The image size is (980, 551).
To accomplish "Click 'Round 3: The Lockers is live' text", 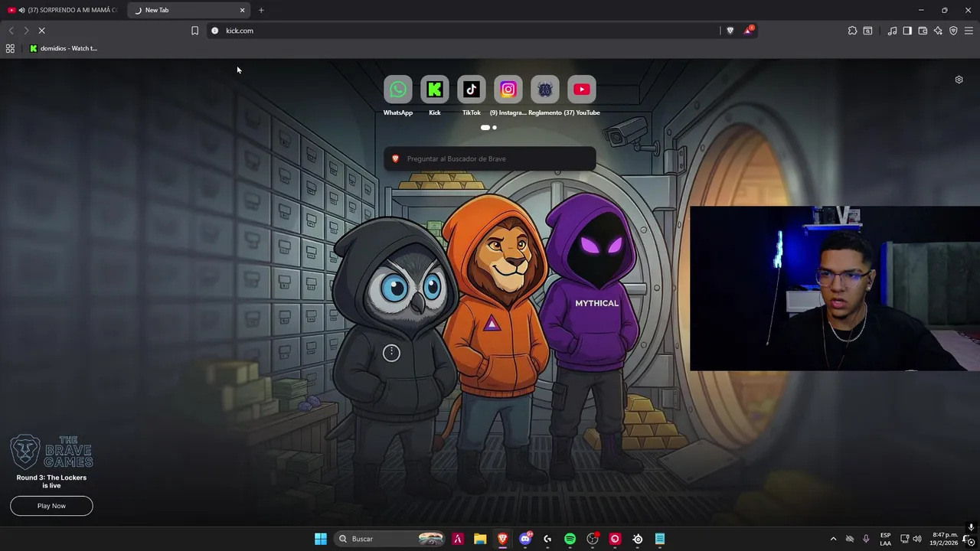I will [x=51, y=481].
